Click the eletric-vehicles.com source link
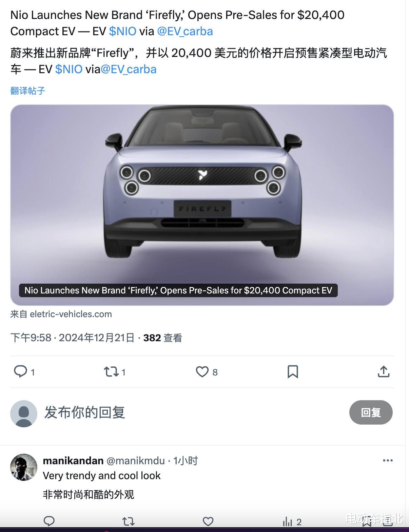Viewport: 409px width, 532px height. tap(71, 314)
